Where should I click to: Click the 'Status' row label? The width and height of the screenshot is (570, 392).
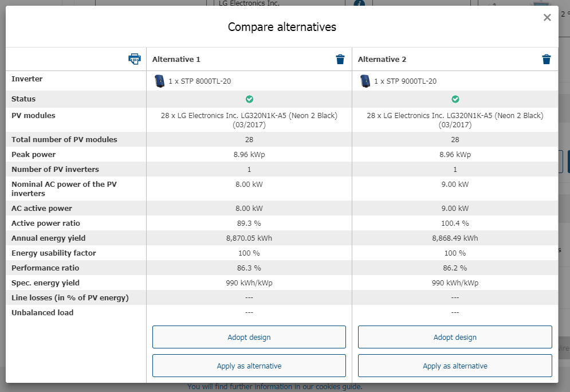pyautogui.click(x=23, y=99)
